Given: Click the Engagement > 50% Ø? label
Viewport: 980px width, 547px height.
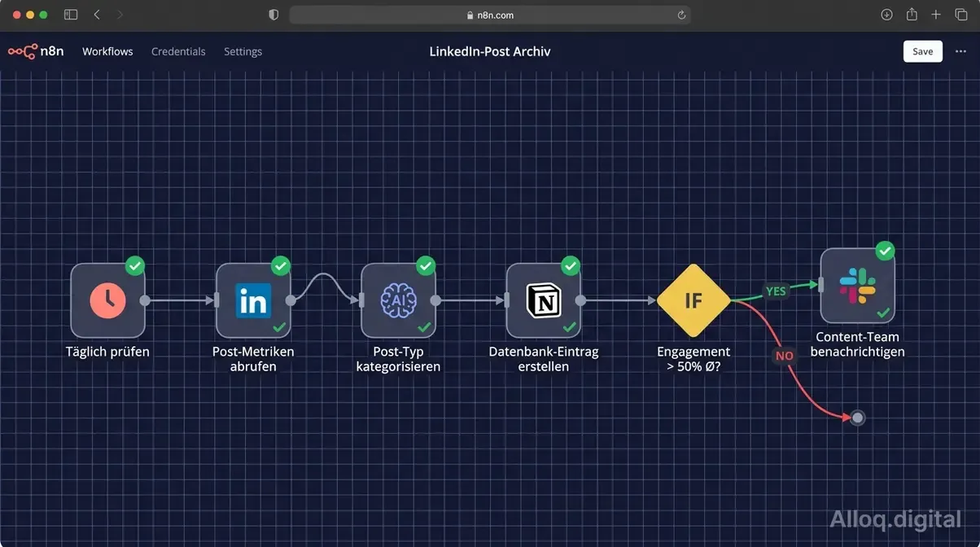Looking at the screenshot, I should pos(693,359).
